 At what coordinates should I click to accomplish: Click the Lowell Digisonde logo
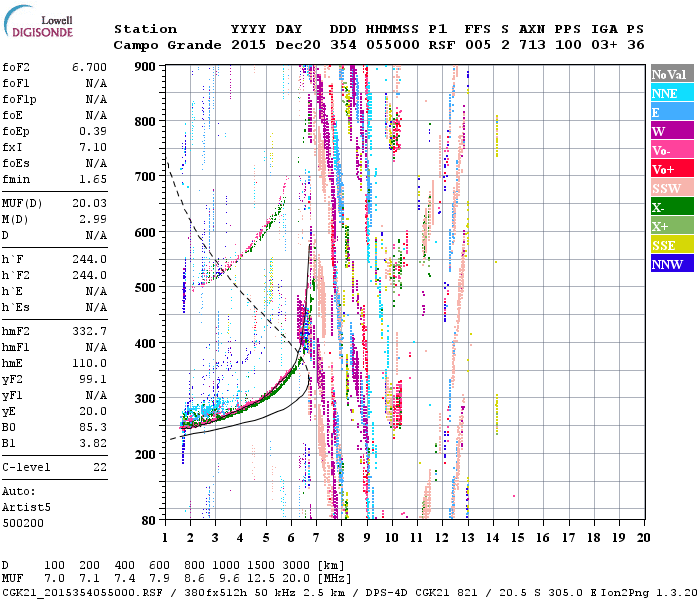[x=38, y=22]
